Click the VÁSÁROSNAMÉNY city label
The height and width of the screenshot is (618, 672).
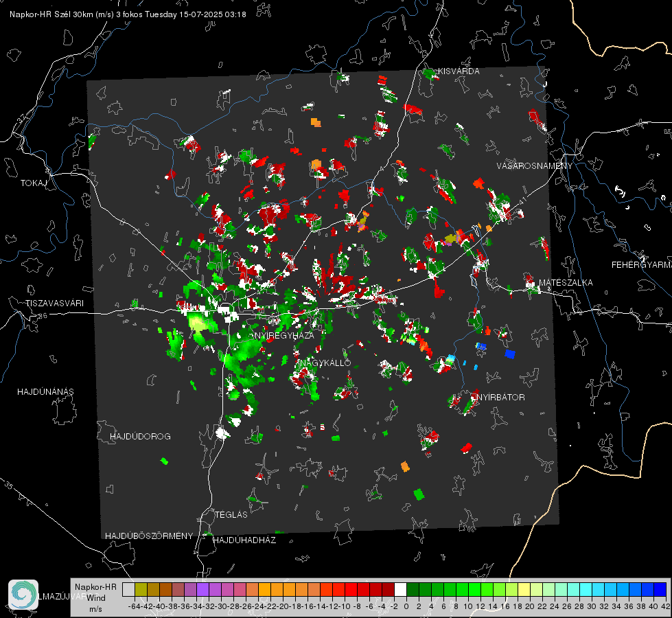click(x=535, y=166)
